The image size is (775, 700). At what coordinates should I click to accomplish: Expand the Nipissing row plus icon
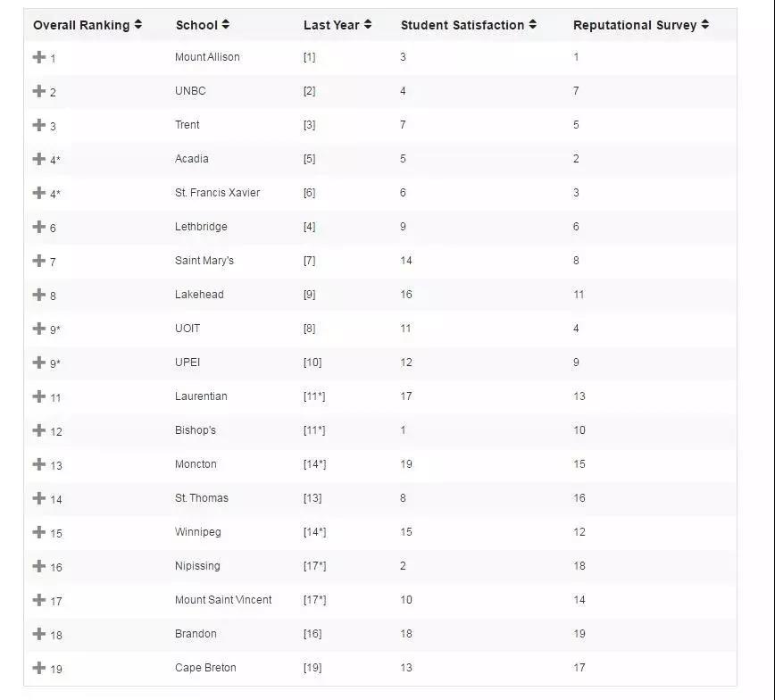[38, 566]
